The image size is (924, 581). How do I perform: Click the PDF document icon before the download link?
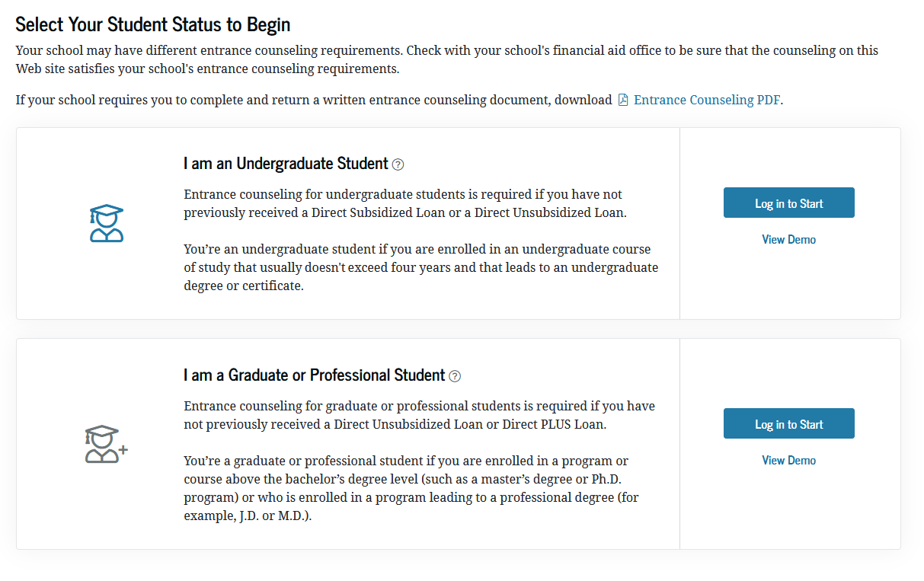(x=623, y=99)
